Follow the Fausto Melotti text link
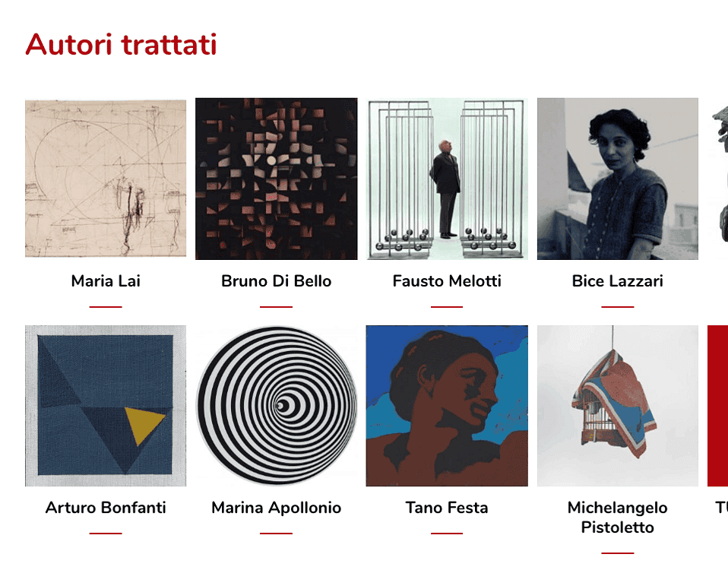This screenshot has height=570, width=728. coord(447,281)
